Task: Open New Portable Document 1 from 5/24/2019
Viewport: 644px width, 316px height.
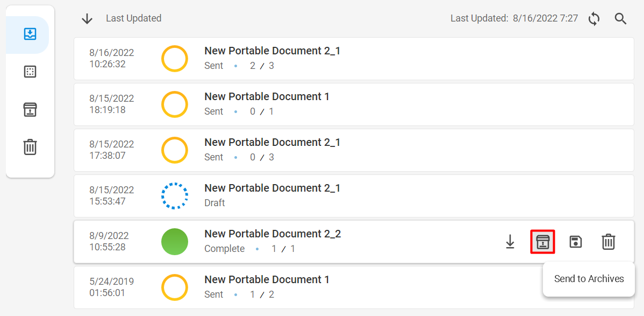Action: [354, 287]
